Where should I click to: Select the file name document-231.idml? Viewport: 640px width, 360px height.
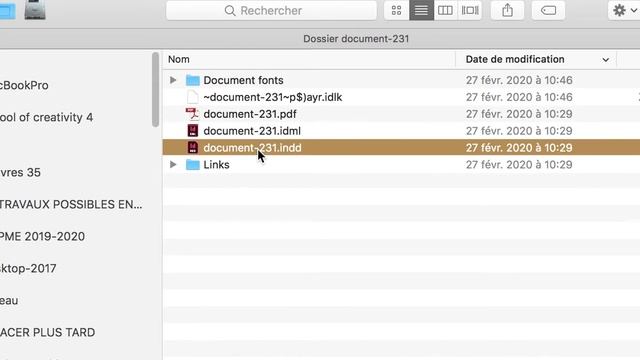pos(252,131)
